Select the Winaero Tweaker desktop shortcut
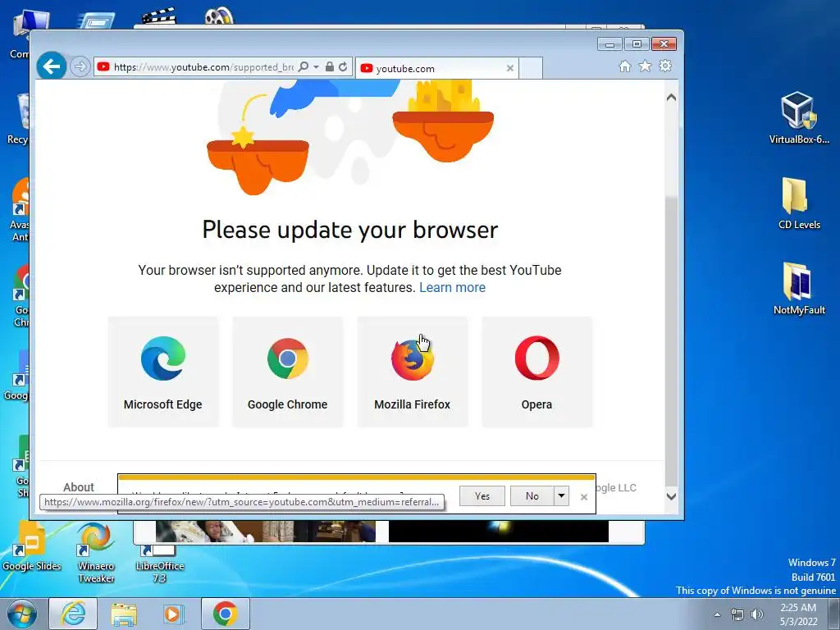 [x=96, y=553]
